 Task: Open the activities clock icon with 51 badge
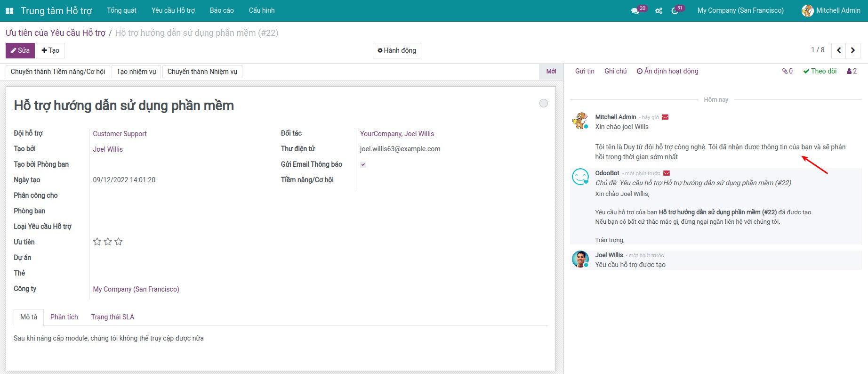point(675,11)
